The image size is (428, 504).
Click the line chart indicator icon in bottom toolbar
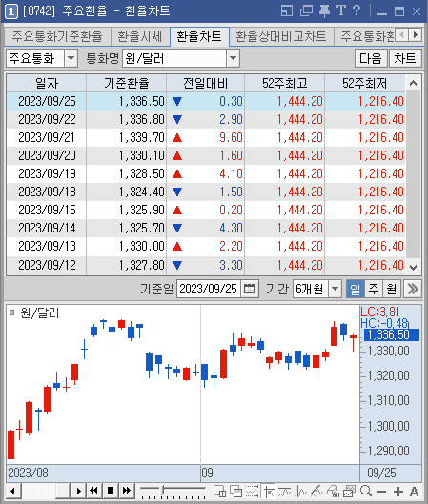tap(285, 492)
